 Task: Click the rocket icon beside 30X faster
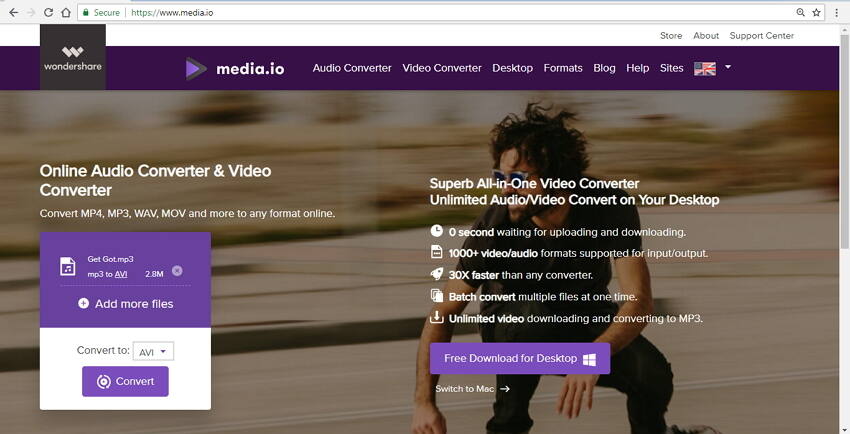click(x=436, y=274)
